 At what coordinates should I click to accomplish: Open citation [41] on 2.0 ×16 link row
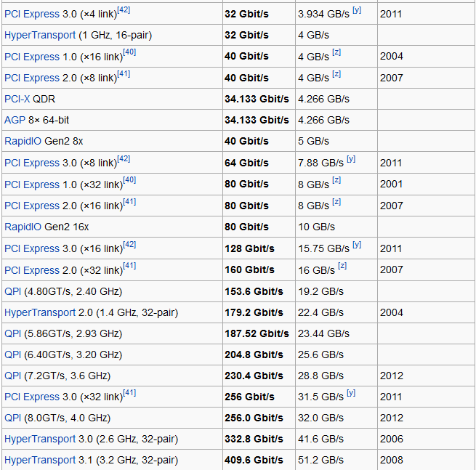pos(129,202)
